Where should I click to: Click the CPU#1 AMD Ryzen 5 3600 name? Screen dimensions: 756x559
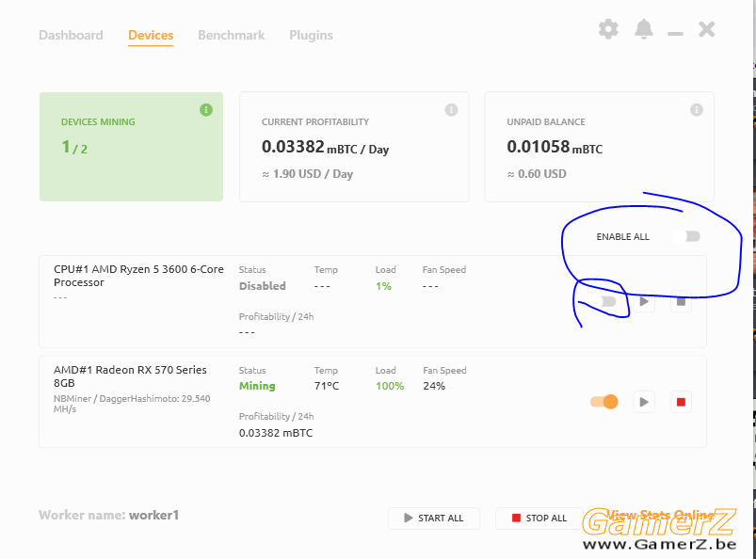pyautogui.click(x=138, y=276)
